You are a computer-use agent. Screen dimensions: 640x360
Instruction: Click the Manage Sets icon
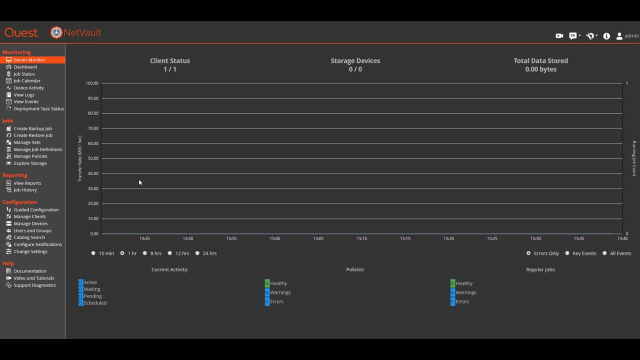[x=9, y=142]
